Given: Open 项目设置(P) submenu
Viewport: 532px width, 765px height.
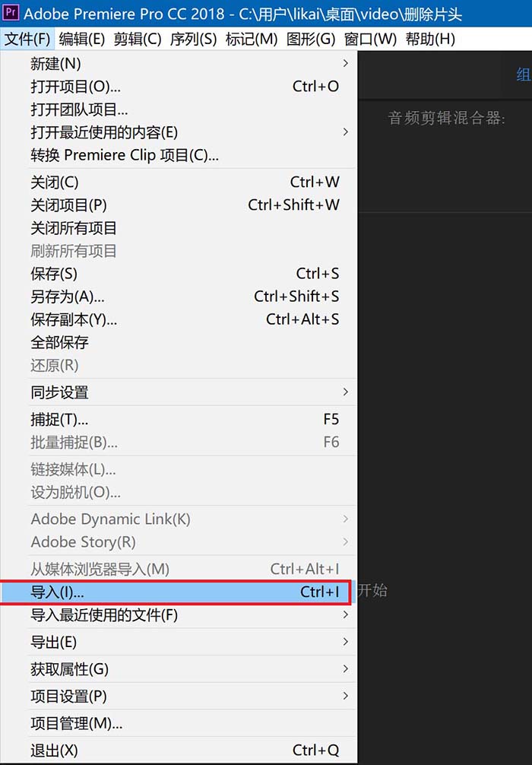Looking at the screenshot, I should point(179,697).
